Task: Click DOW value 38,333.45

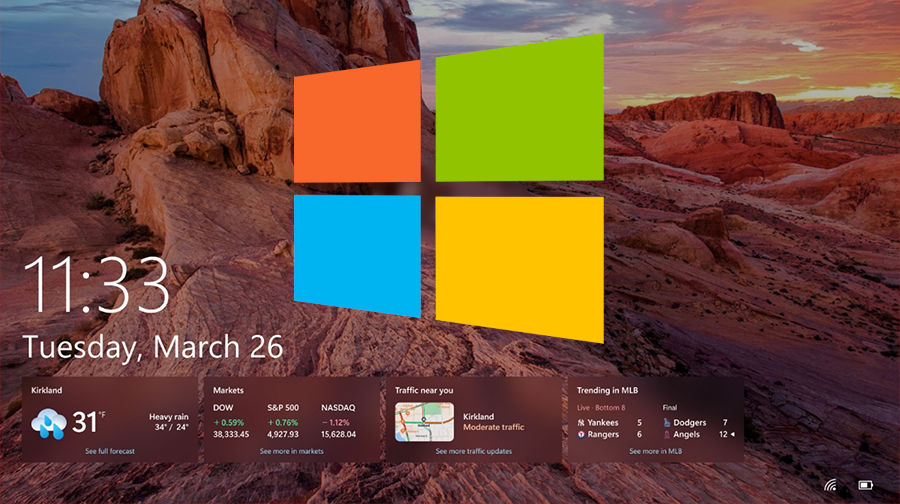Action: (231, 435)
